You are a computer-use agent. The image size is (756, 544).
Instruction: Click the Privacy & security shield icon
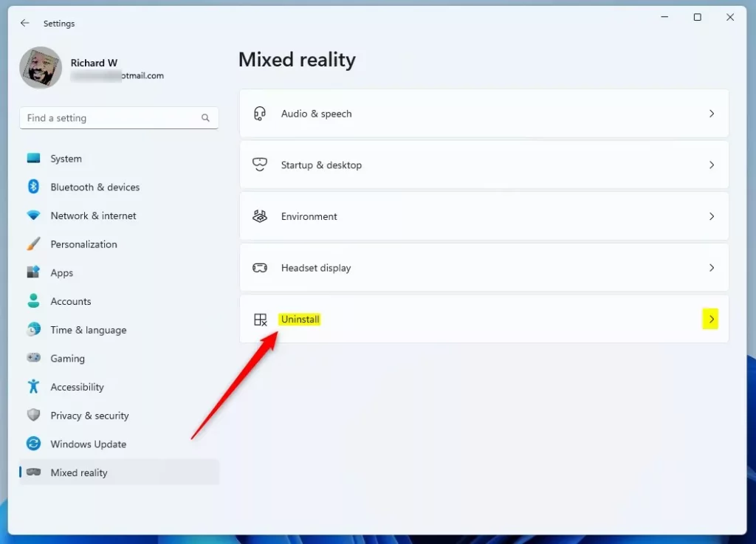coord(33,415)
